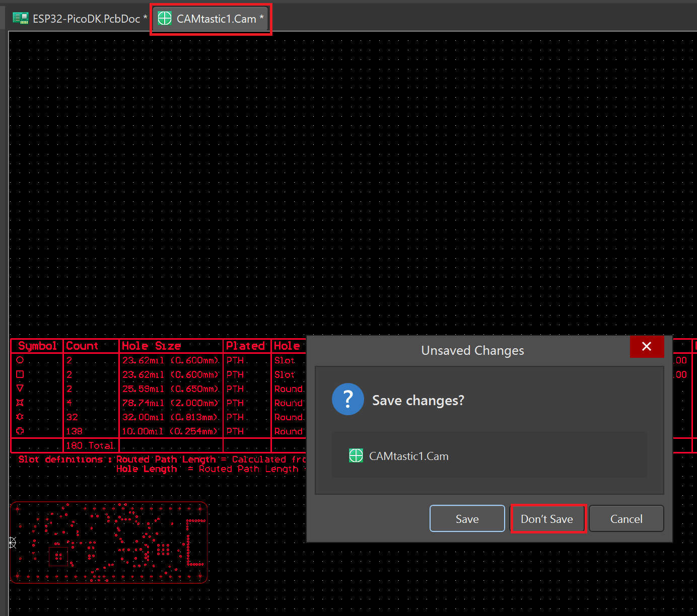697x616 pixels.
Task: Click the blue question mark icon
Action: tap(347, 399)
